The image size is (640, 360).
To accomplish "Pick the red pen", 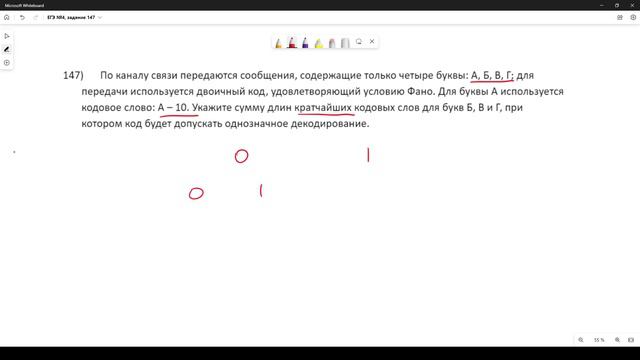I will (292, 42).
